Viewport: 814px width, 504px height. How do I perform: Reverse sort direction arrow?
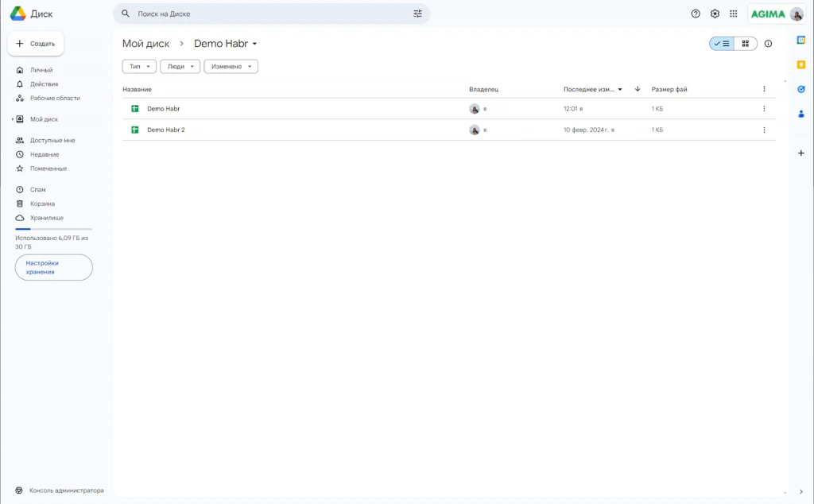pyautogui.click(x=638, y=89)
